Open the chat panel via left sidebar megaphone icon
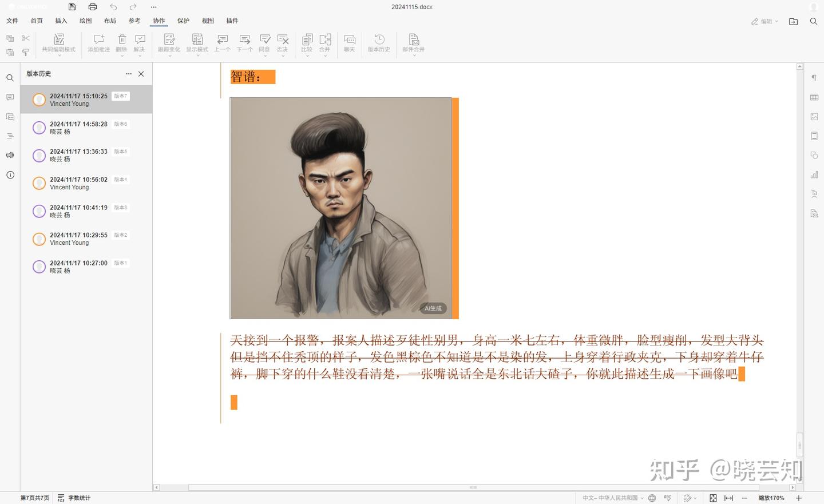824x504 pixels. (10, 155)
